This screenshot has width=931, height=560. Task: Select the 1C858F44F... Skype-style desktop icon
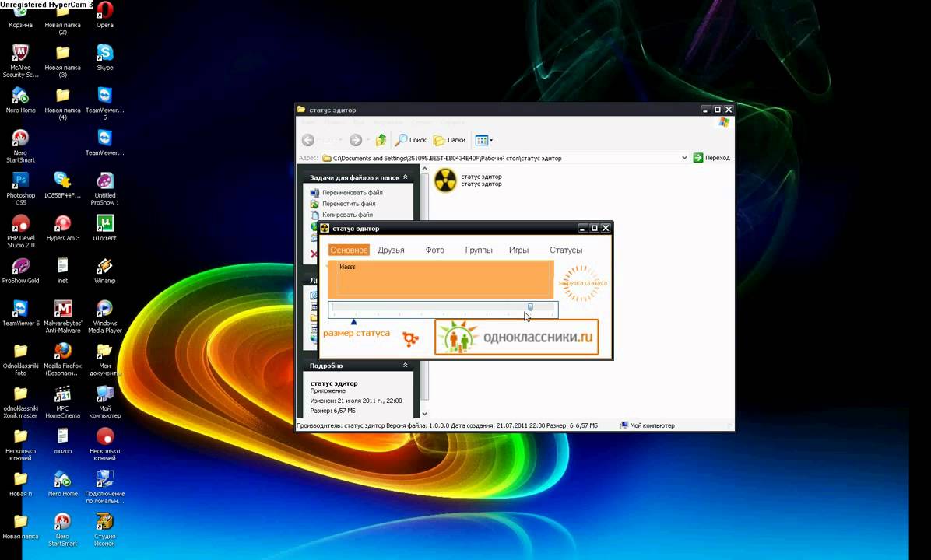(x=62, y=185)
